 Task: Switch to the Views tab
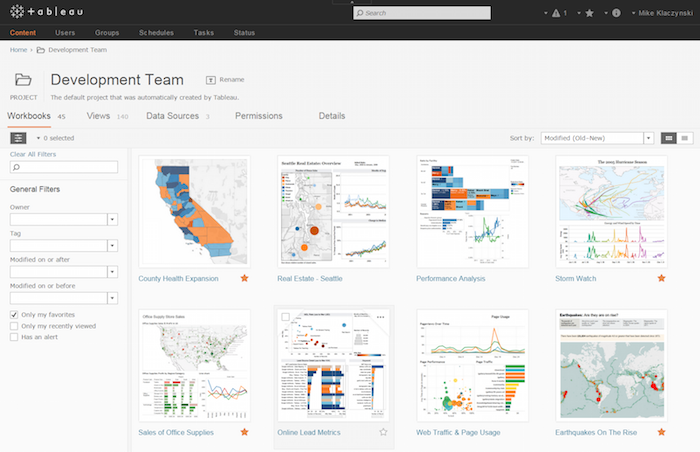(x=98, y=116)
